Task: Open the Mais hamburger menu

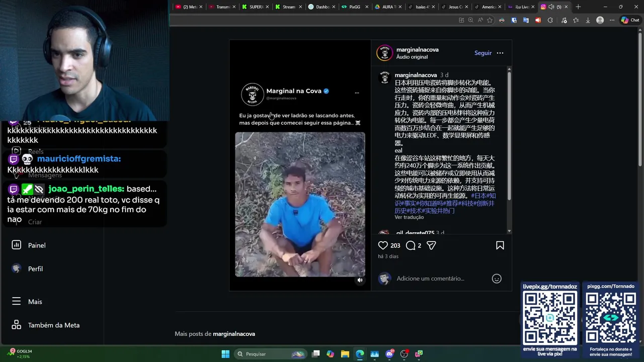Action: (x=35, y=302)
